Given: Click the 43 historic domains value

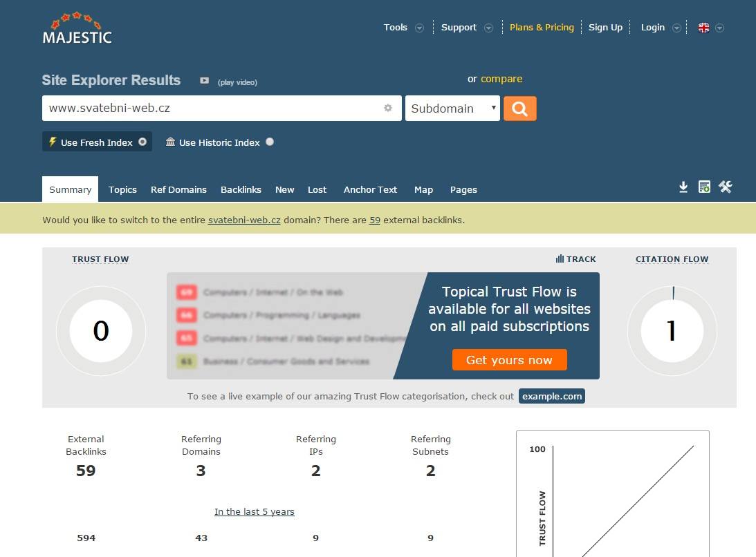Looking at the screenshot, I should pos(201,538).
